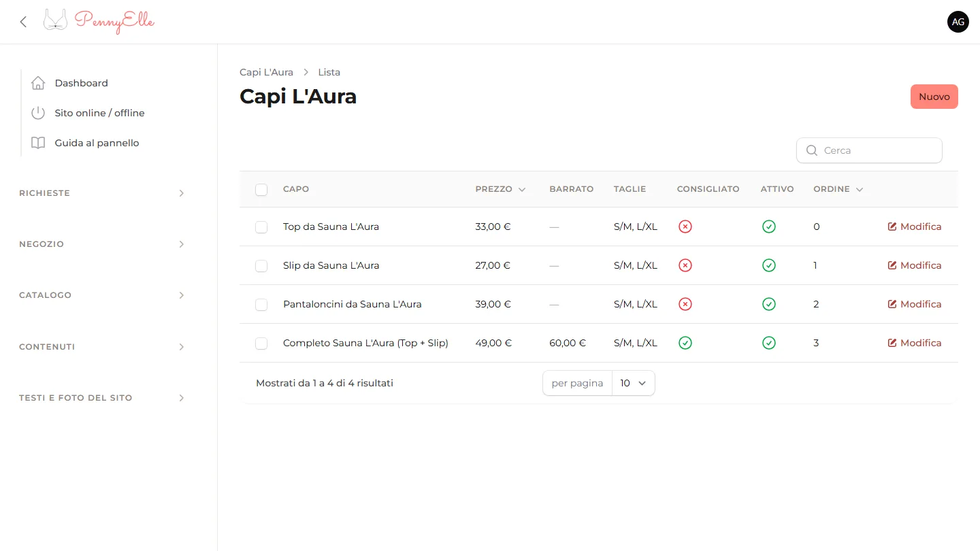Image resolution: width=980 pixels, height=551 pixels.
Task: Click Consigliato red cross for Pantaloncini da Sauna L'Aura
Action: 685,304
